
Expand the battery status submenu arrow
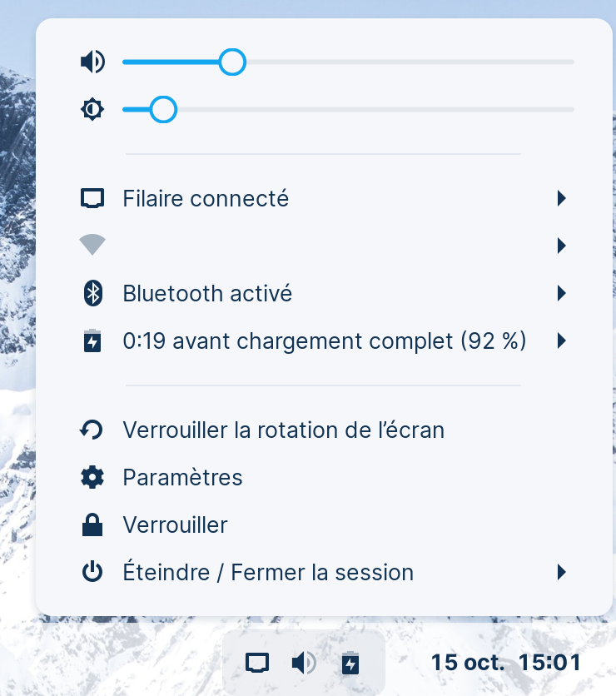[562, 341]
